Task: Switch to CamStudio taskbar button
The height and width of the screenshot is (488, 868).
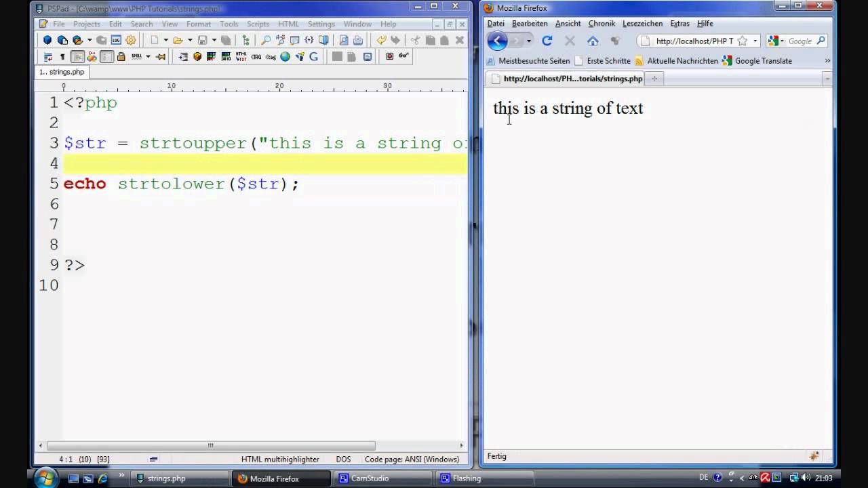Action: click(383, 478)
